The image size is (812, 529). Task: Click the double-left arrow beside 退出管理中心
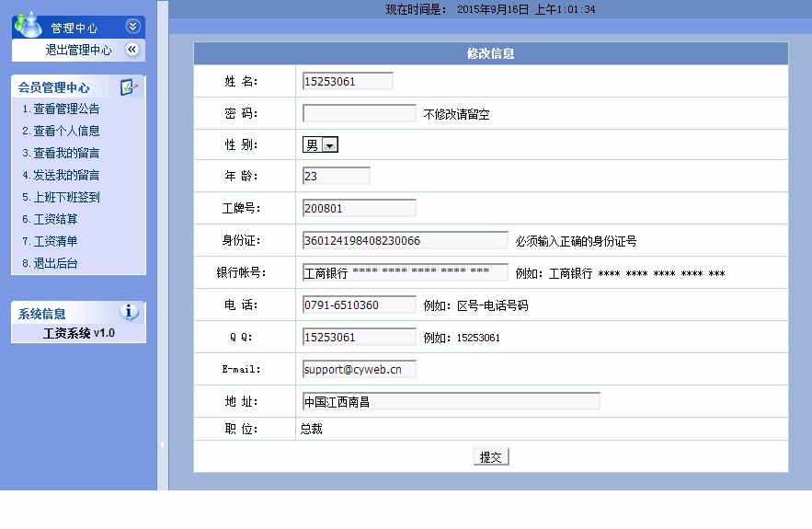pos(132,50)
